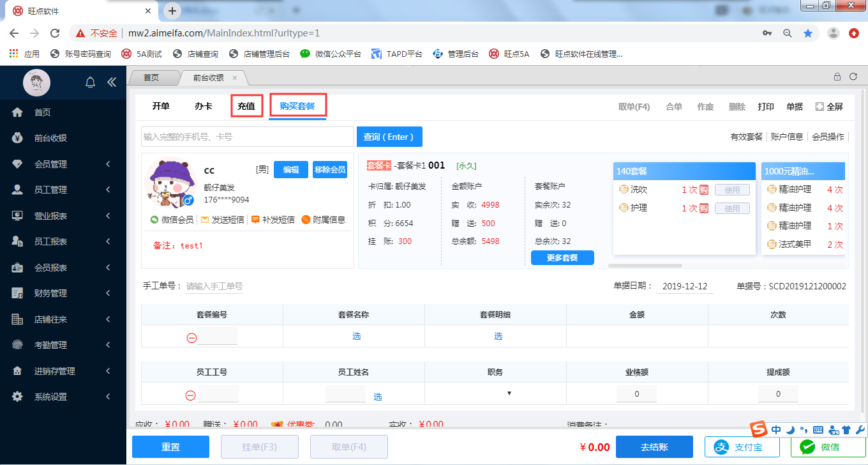The height and width of the screenshot is (465, 868).
Task: Click the 提成额 input field
Action: [778, 394]
